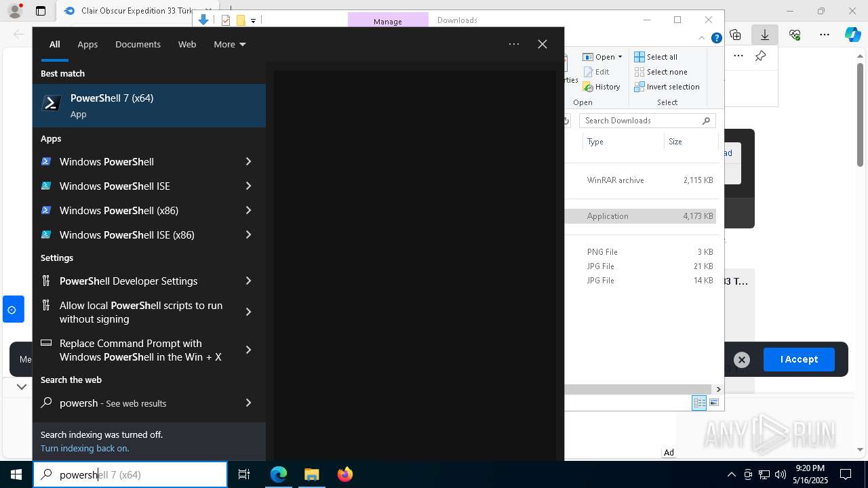The image size is (868, 488).
Task: Expand PowerShell Developer Settings arrow
Action: 248,281
